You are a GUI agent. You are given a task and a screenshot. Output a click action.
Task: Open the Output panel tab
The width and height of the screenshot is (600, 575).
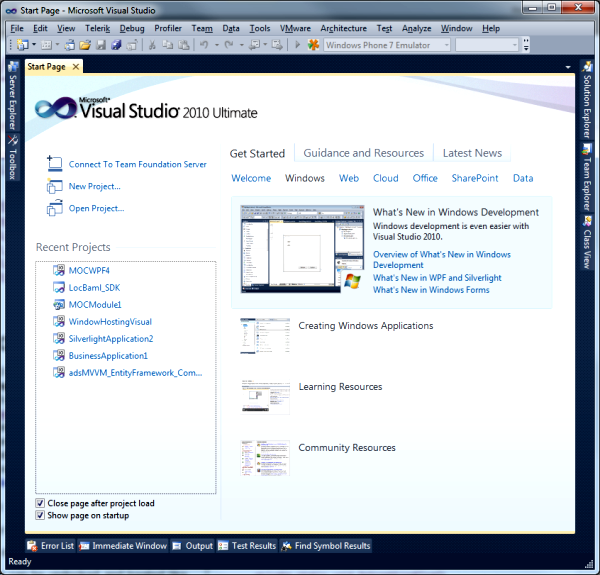click(192, 546)
